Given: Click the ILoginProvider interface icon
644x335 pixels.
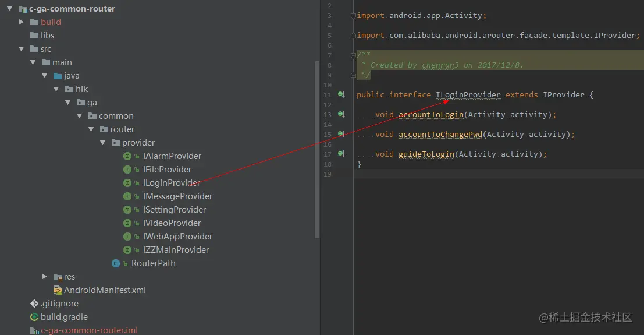Looking at the screenshot, I should coord(127,183).
